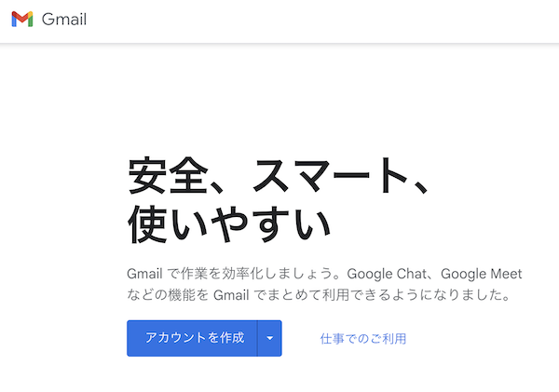
Task: Click the Google Chat text in description
Action: [x=387, y=274]
